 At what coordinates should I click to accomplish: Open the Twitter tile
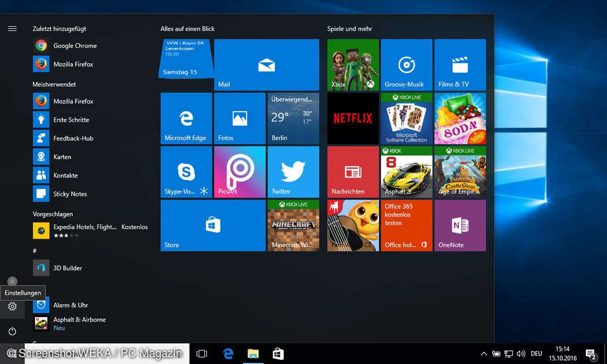point(293,172)
